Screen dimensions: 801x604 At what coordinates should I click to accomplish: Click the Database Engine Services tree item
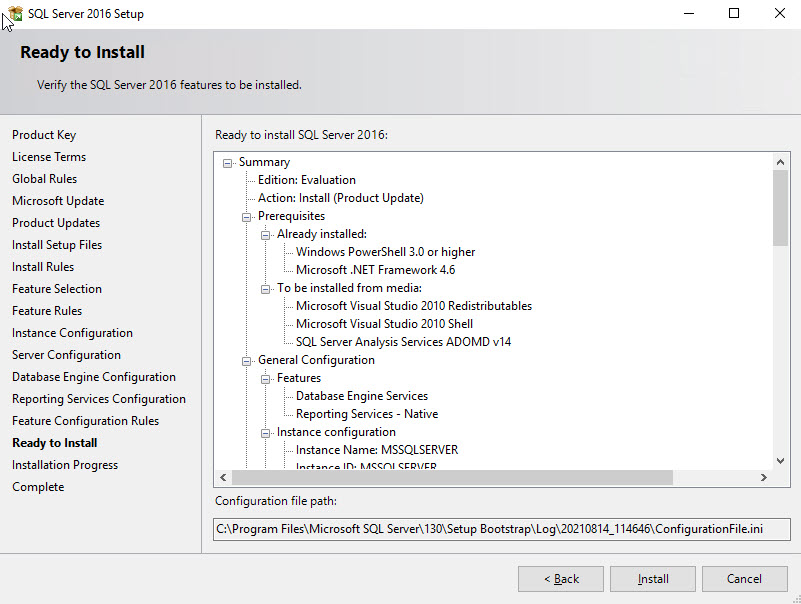coord(360,395)
